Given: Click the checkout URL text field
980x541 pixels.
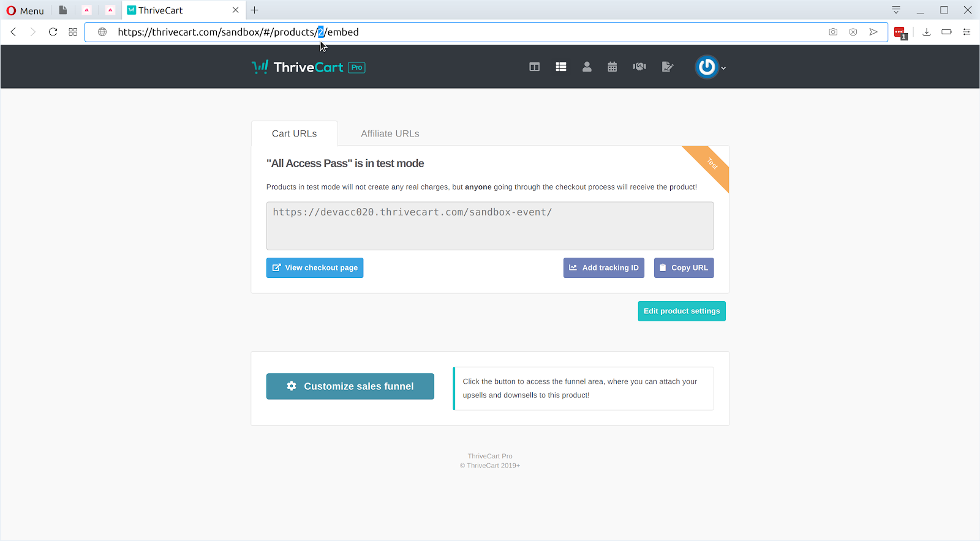Looking at the screenshot, I should pos(490,226).
